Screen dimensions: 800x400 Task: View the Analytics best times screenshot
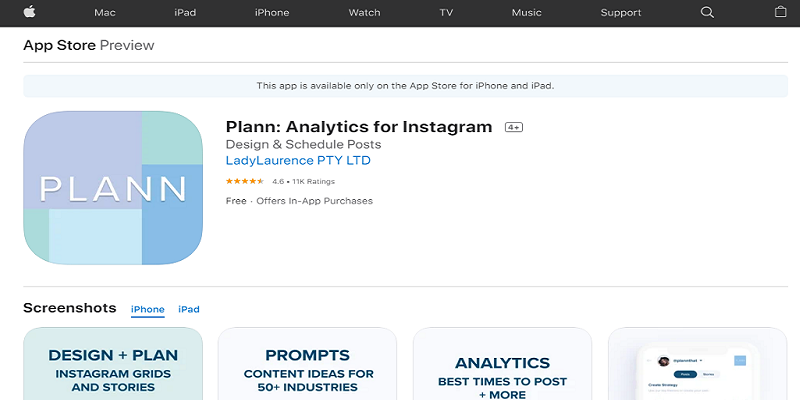click(502, 364)
